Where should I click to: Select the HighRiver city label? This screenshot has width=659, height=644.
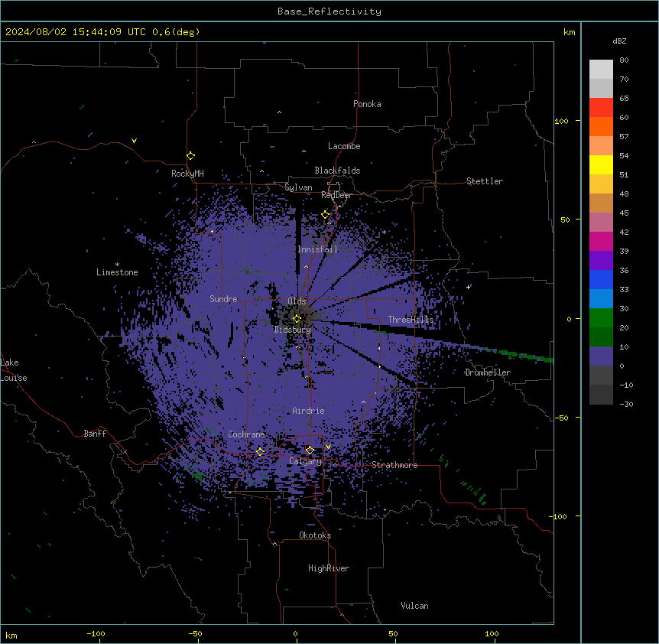click(x=329, y=568)
